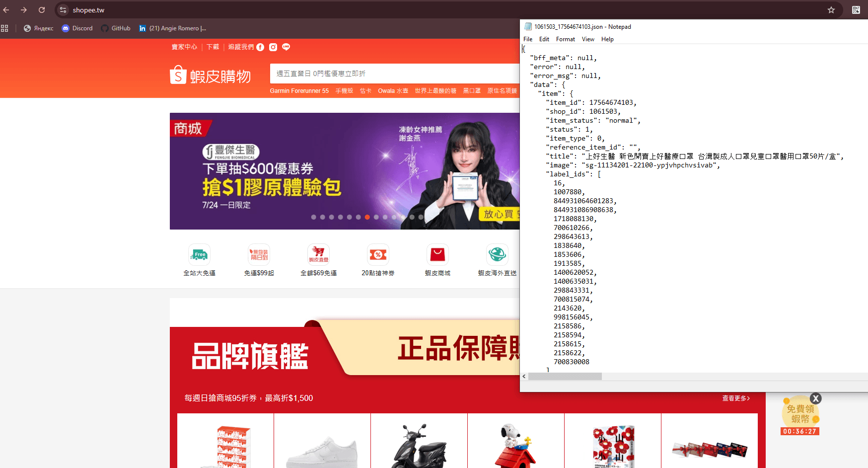Click the "shop_id": 1061503 line in Notepad
The image size is (868, 468).
583,112
